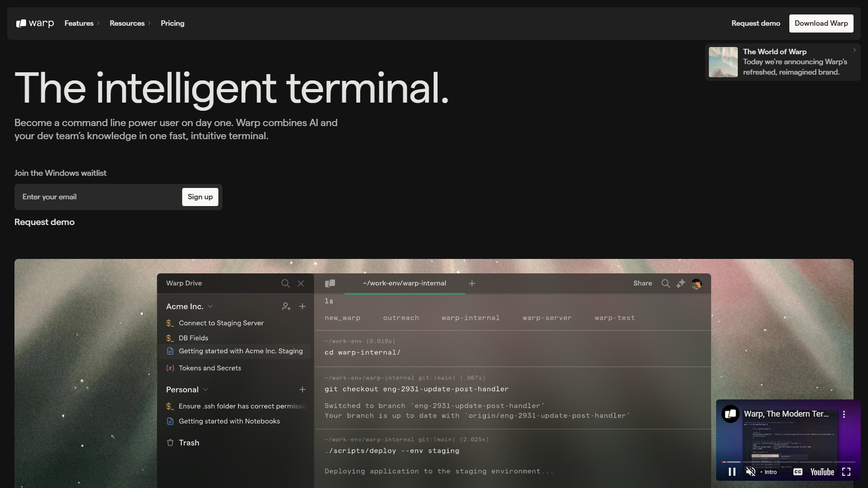Click the invite member icon beside Acme Inc.
Image resolution: width=868 pixels, height=488 pixels.
pyautogui.click(x=286, y=306)
